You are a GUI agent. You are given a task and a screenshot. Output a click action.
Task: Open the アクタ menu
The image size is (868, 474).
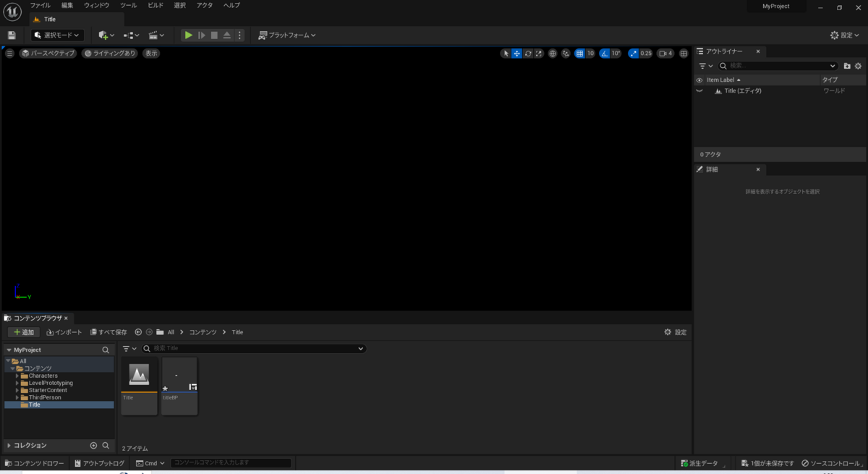(205, 5)
